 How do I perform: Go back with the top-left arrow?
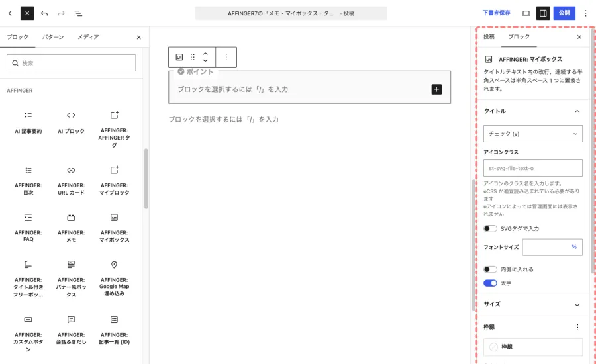pyautogui.click(x=10, y=13)
